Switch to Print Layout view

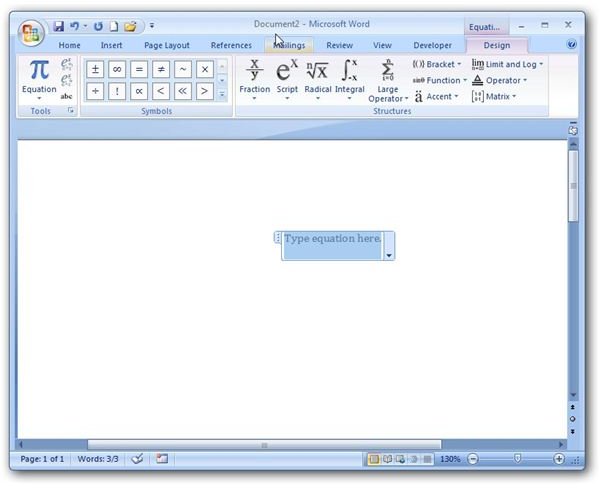pos(374,459)
